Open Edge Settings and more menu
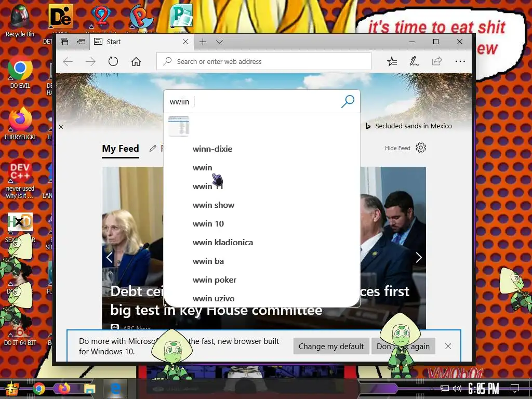 [460, 61]
